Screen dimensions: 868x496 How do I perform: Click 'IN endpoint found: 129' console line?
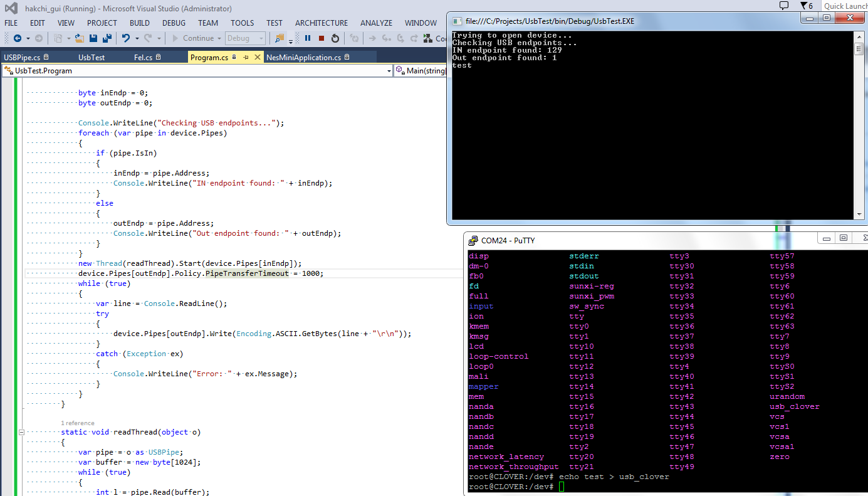click(x=507, y=50)
